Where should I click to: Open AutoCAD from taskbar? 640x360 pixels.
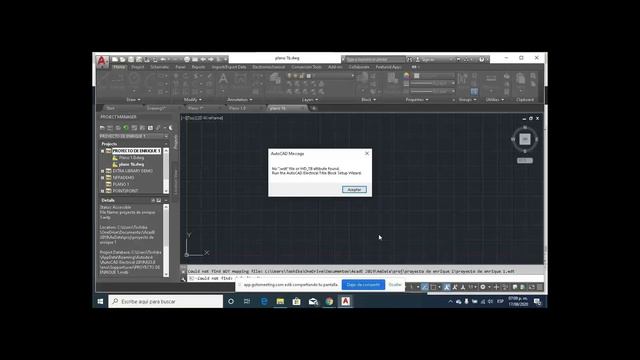point(345,301)
